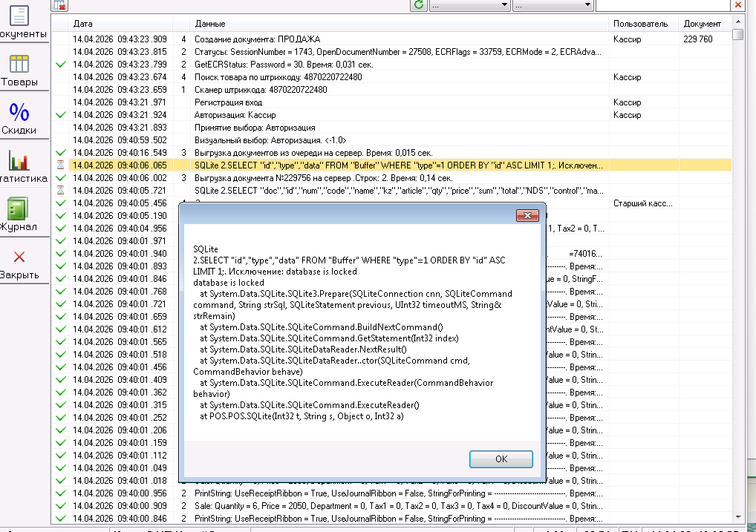Open the second filter dropdown in toolbar
The width and height of the screenshot is (756, 532).
tap(553, 5)
